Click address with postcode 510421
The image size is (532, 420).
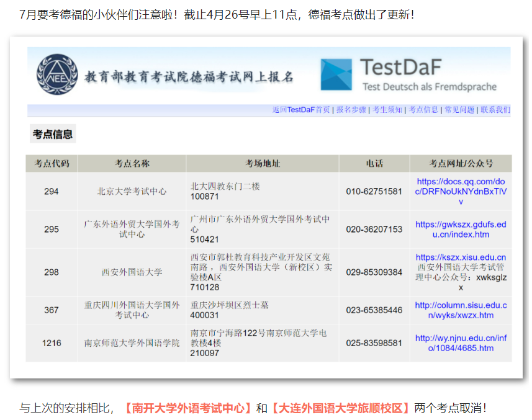[x=260, y=230]
